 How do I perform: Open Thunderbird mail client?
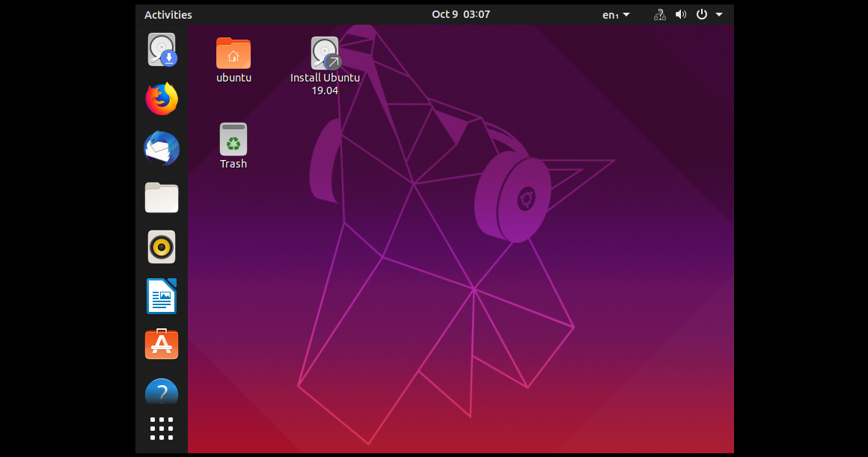161,149
